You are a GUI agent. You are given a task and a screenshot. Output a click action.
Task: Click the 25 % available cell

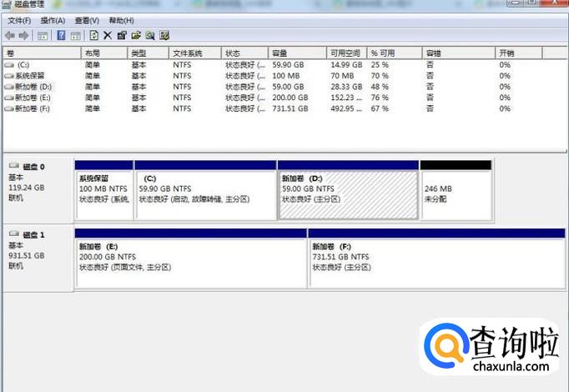pos(380,65)
